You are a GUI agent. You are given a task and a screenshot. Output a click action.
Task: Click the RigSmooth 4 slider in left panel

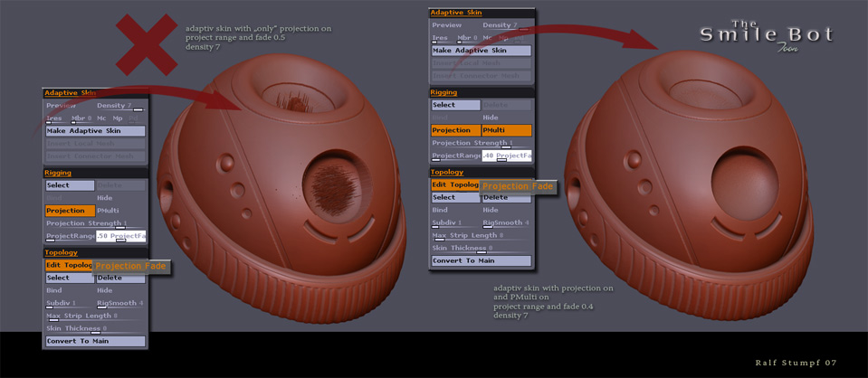[120, 303]
